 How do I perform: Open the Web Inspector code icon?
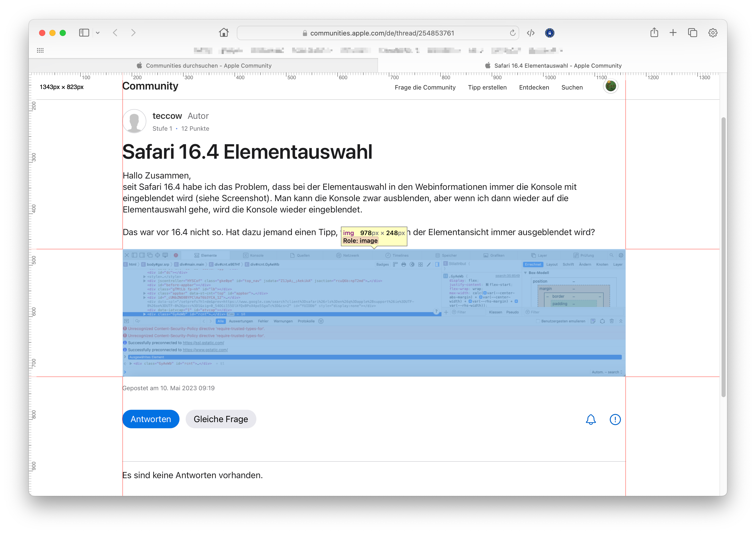[530, 33]
